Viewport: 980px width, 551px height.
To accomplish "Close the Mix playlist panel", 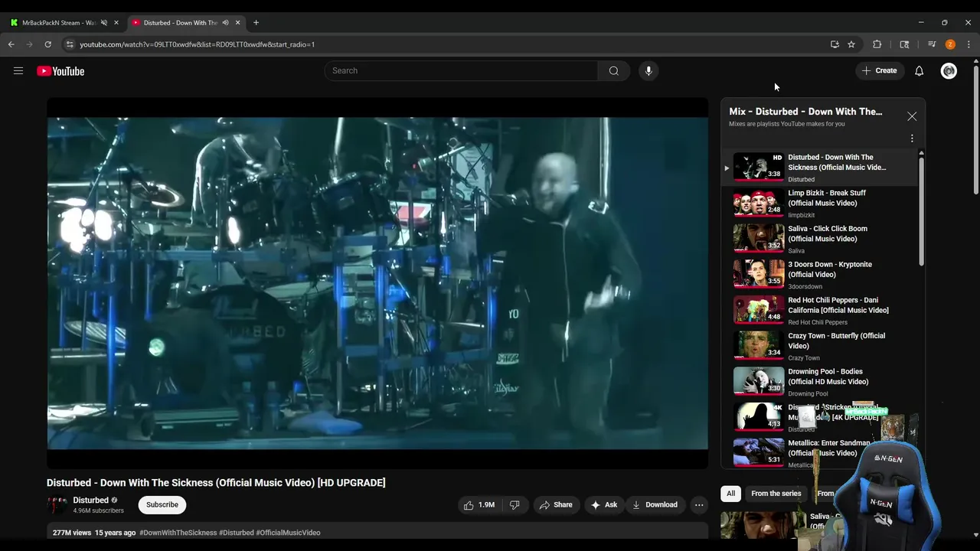I will coord(912,116).
